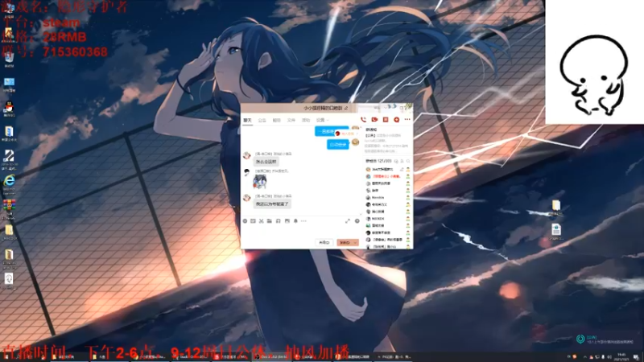Click the add member icon in member list header

coord(402,162)
